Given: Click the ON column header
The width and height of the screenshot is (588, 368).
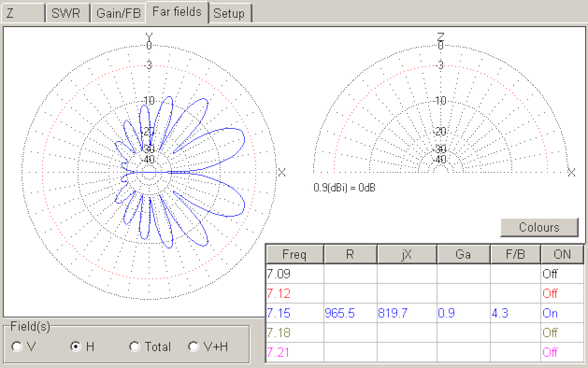Looking at the screenshot, I should click(562, 254).
